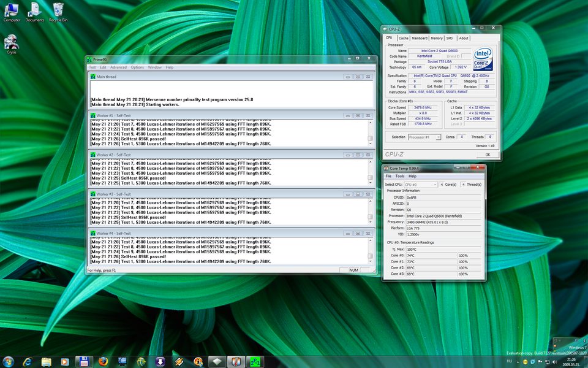Open the Selection Processor #1 dropdown in CPU-Z

coord(424,137)
